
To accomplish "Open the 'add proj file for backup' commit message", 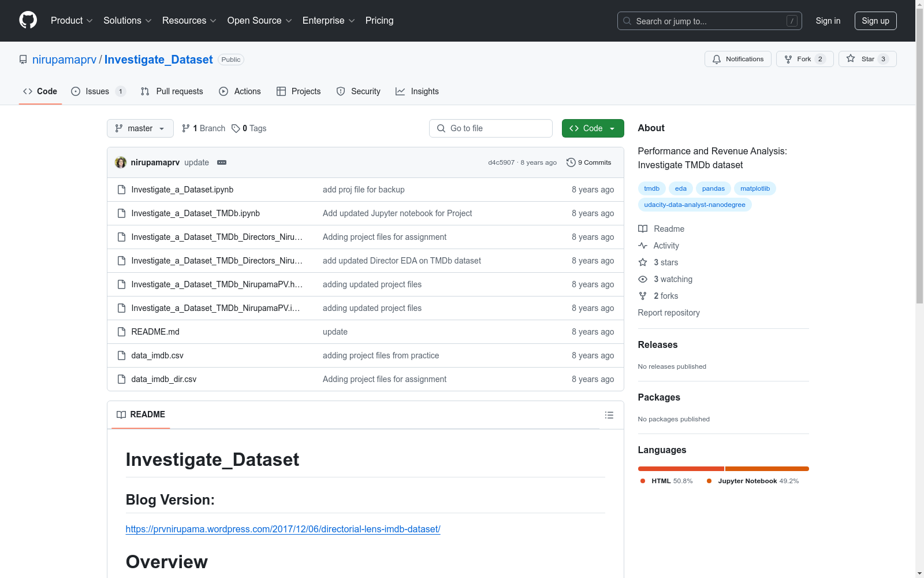I will point(364,190).
